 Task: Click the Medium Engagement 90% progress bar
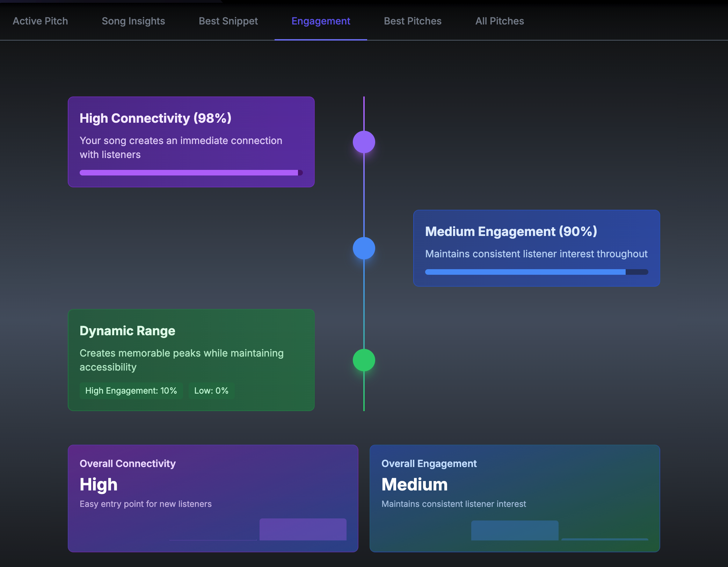(x=536, y=272)
